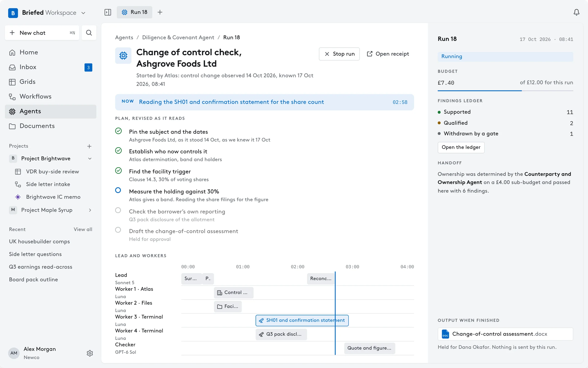This screenshot has height=368, width=588.
Task: Open Change-of-control assessment.docx output
Action: 505,334
